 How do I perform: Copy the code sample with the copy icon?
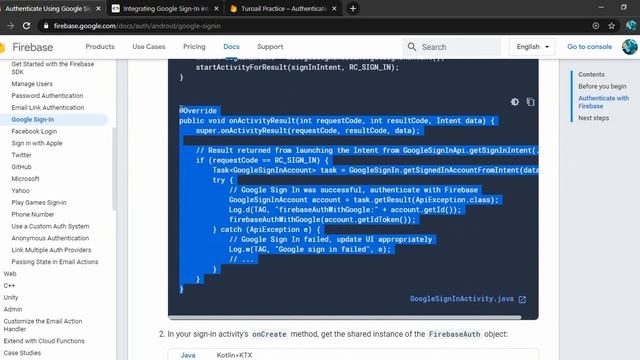coord(530,102)
